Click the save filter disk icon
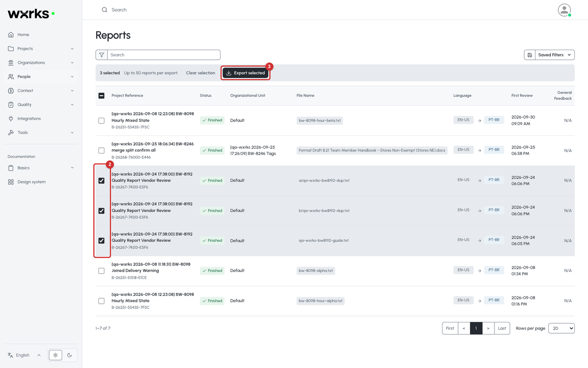This screenshot has height=368, width=588. (529, 55)
